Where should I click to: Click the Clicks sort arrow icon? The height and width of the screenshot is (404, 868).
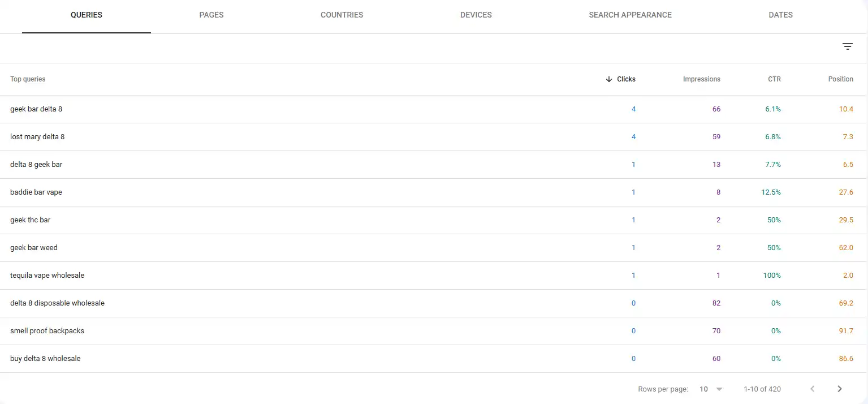pyautogui.click(x=609, y=79)
